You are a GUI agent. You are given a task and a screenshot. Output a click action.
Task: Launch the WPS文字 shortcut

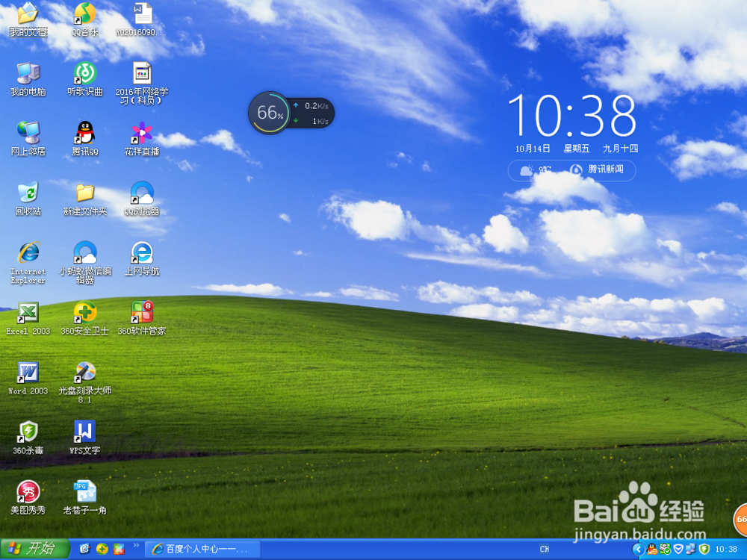(x=85, y=438)
